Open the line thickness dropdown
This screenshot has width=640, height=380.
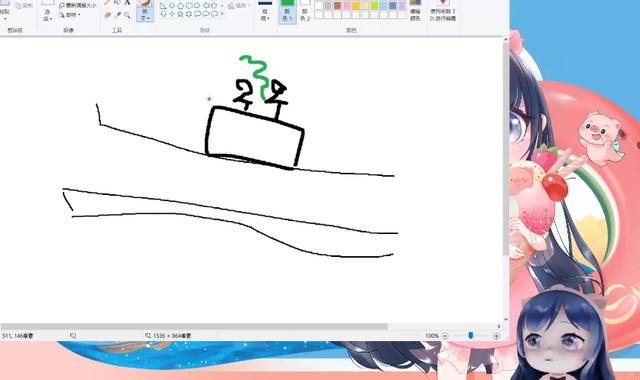click(265, 11)
